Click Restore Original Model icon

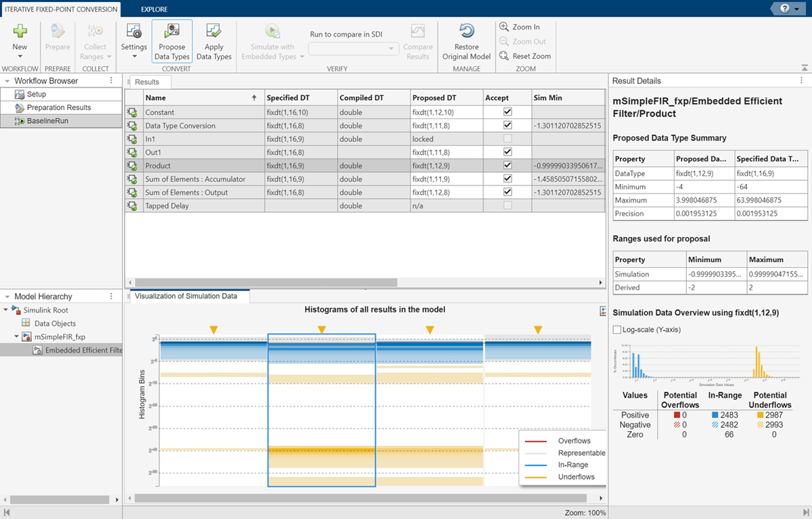click(x=466, y=31)
